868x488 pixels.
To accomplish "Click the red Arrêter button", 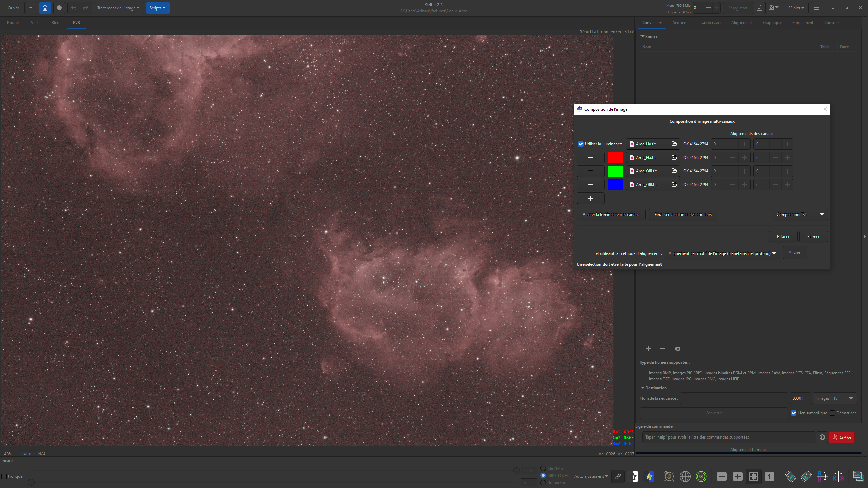I will click(842, 437).
